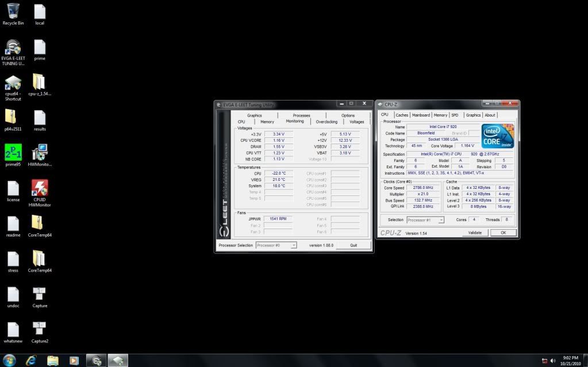588x367 pixels.
Task: Switch to EVGA E-LEET taskbar button
Action: click(x=97, y=360)
